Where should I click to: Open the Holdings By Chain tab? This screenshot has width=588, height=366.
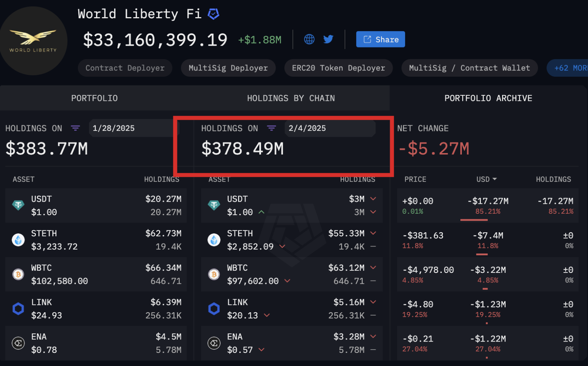pos(291,98)
